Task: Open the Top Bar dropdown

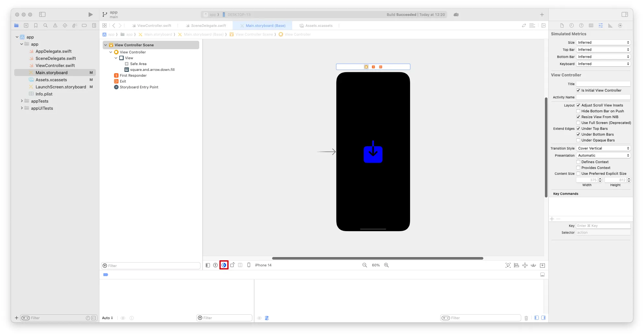Action: click(x=603, y=50)
